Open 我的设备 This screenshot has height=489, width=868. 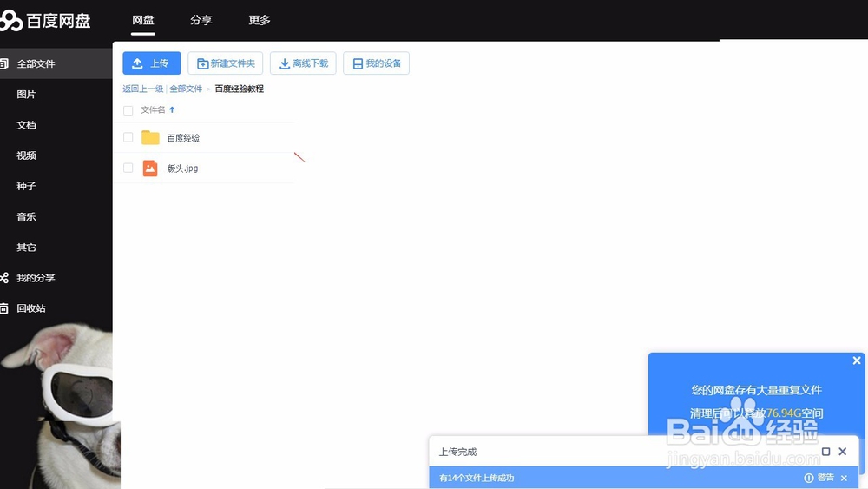pyautogui.click(x=377, y=63)
